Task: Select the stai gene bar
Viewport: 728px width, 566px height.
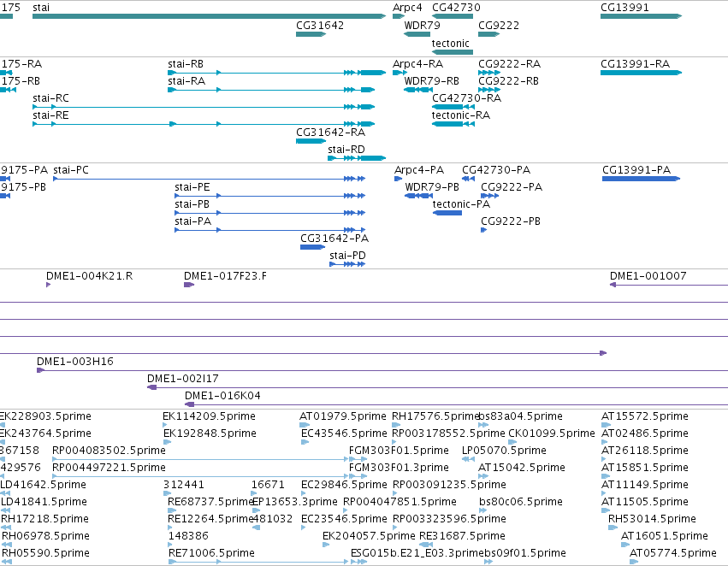Action: [209, 16]
